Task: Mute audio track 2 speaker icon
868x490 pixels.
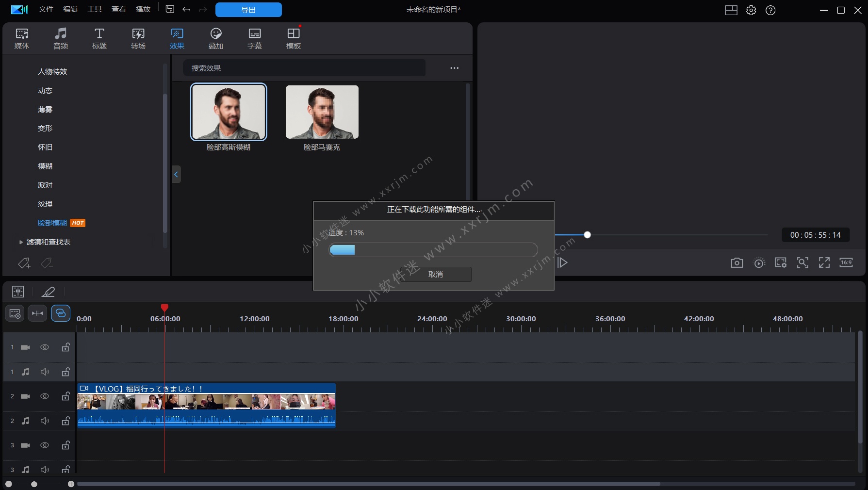Action: [45, 421]
